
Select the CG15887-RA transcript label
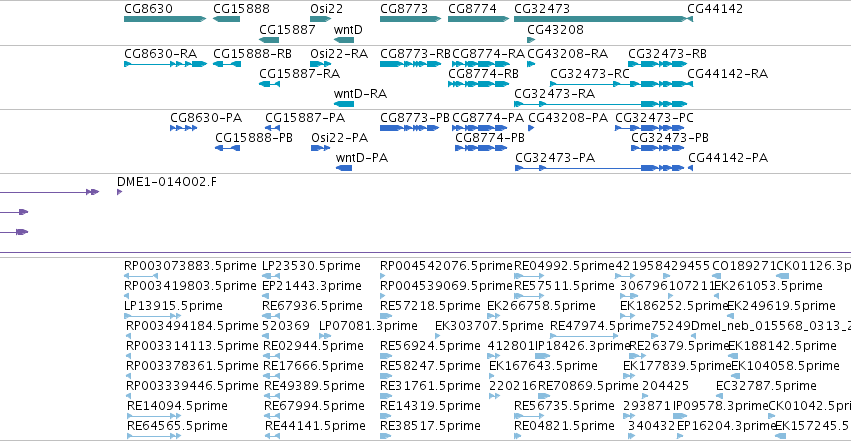click(300, 74)
